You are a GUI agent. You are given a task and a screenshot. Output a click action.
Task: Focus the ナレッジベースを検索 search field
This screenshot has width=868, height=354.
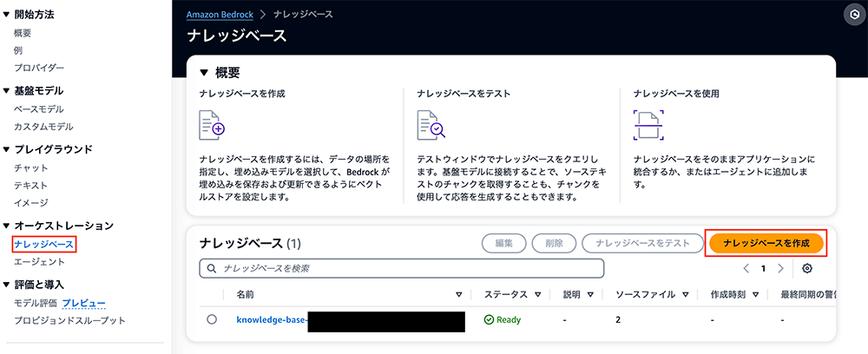401,268
